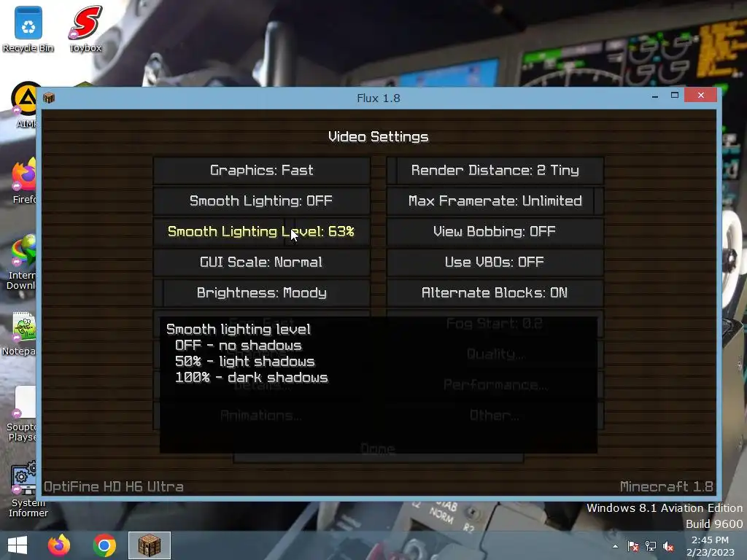Click the dimmed Fog Start: 0.2 button
This screenshot has width=747, height=560.
[495, 324]
